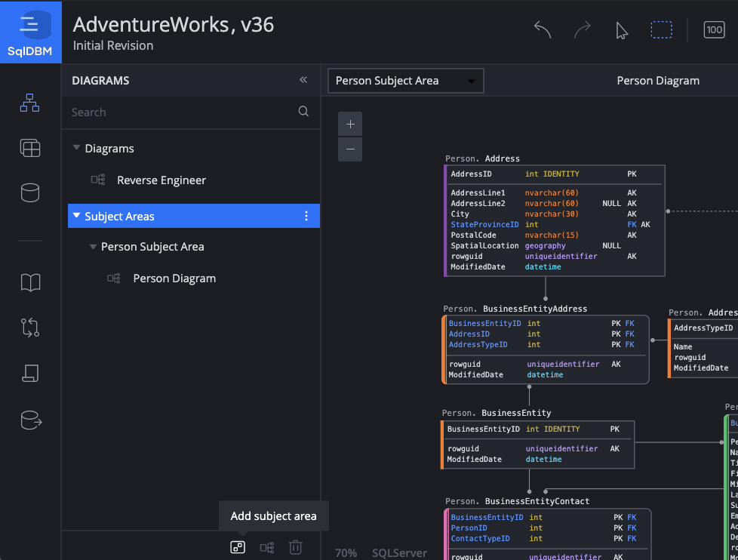Select the Reverse Engineer diagram
738x560 pixels.
[161, 180]
